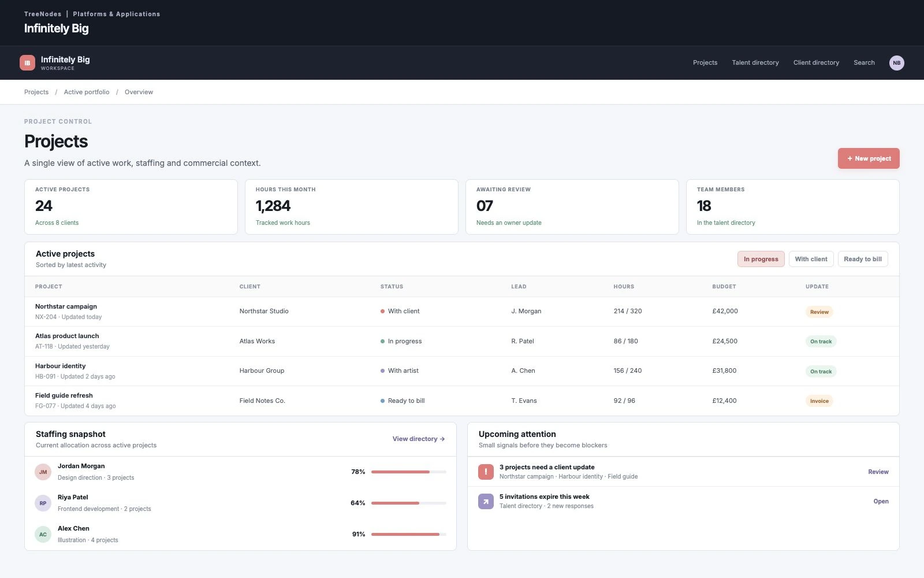
Task: Go to Talent directory nav item
Action: [x=755, y=63]
